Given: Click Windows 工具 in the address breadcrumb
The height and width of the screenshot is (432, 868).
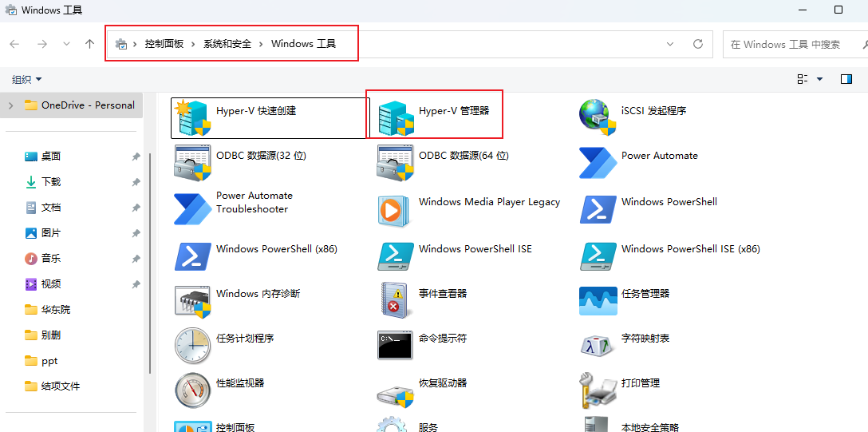Looking at the screenshot, I should pyautogui.click(x=303, y=44).
